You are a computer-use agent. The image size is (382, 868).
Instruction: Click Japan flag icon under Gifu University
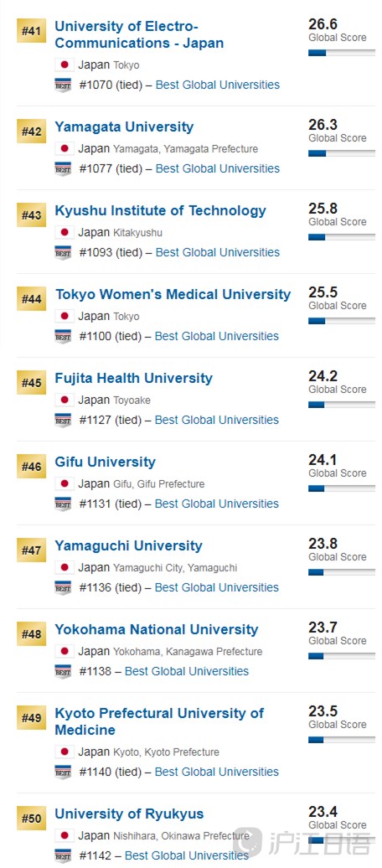click(x=65, y=483)
